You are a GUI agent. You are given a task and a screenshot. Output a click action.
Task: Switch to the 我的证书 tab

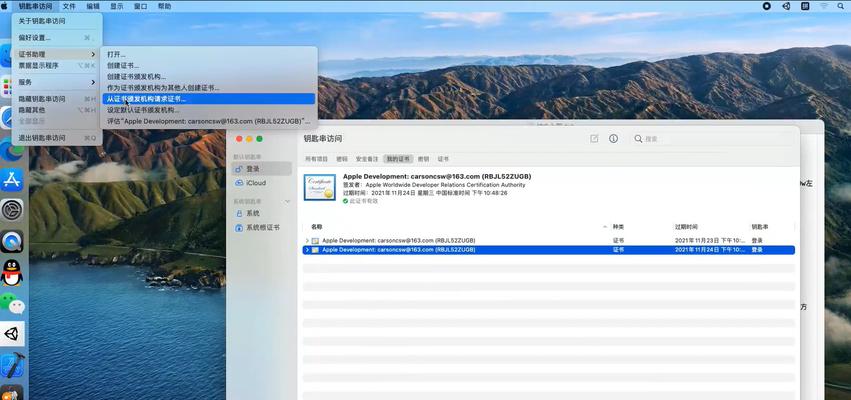point(397,159)
